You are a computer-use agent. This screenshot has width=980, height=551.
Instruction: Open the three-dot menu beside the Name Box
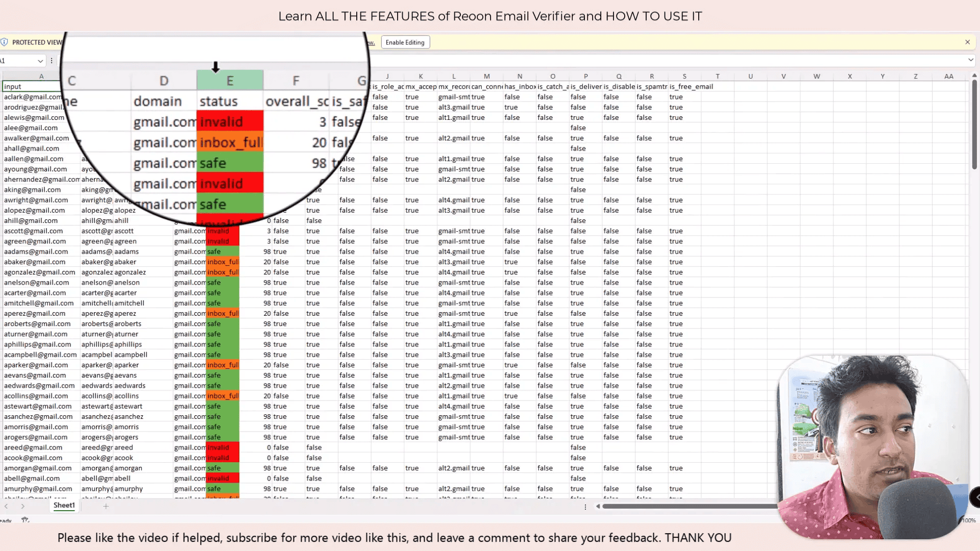[52, 61]
